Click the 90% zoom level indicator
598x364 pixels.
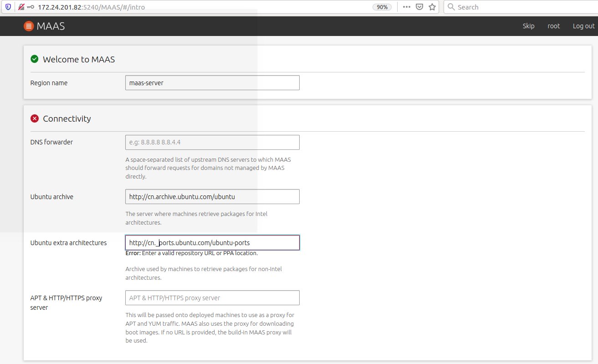[382, 7]
